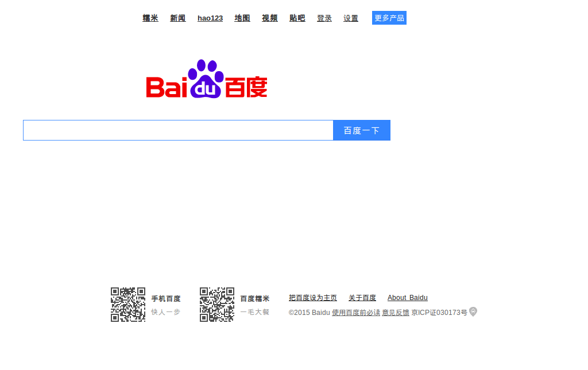Click the 百度糯米 QR code

[x=217, y=305]
